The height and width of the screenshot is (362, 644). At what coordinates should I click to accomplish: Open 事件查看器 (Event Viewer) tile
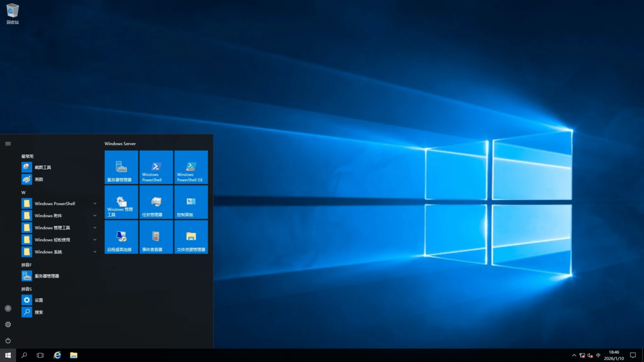tap(156, 237)
